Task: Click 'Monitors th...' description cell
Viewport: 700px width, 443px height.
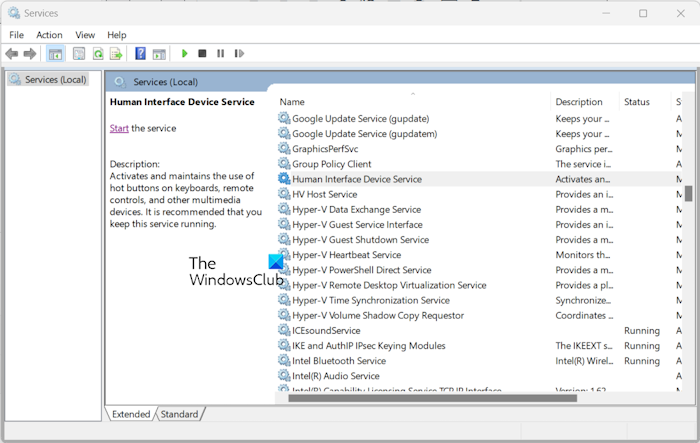Action: pyautogui.click(x=583, y=255)
